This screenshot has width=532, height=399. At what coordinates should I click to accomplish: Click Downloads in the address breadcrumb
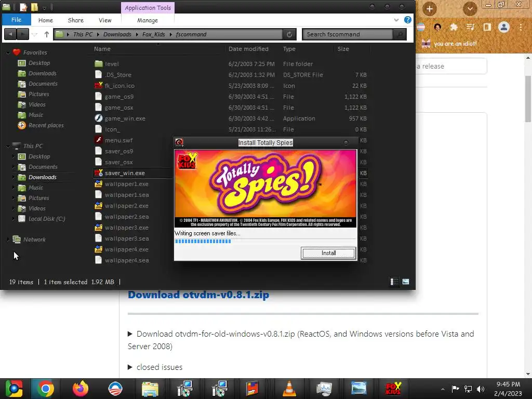coord(117,34)
